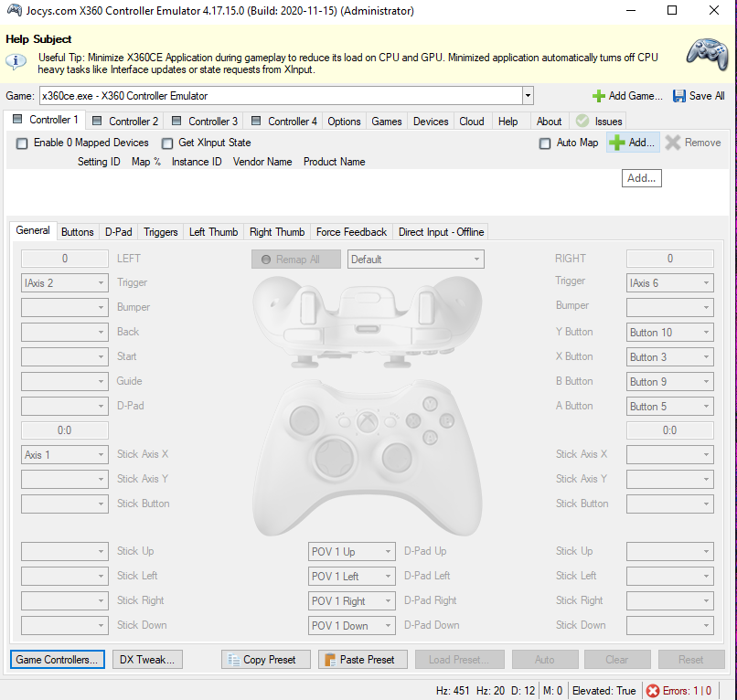Click the grey X Remove icon
The image size is (737, 700).
[x=673, y=143]
